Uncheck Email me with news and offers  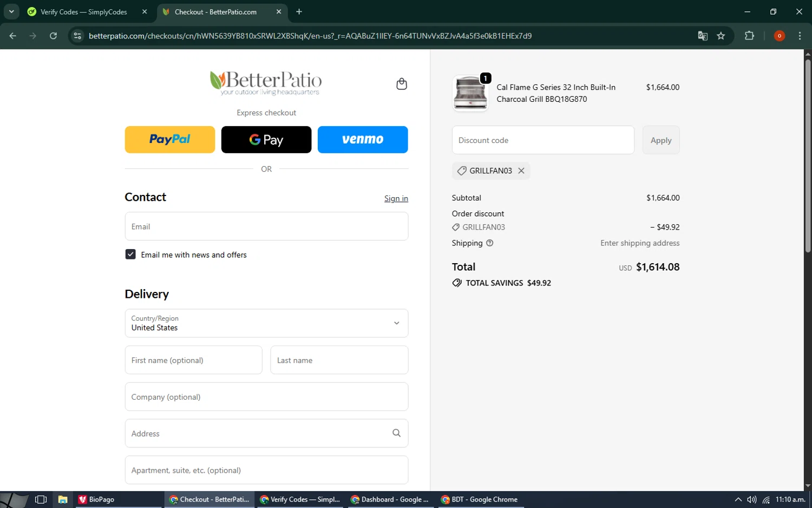[130, 255]
